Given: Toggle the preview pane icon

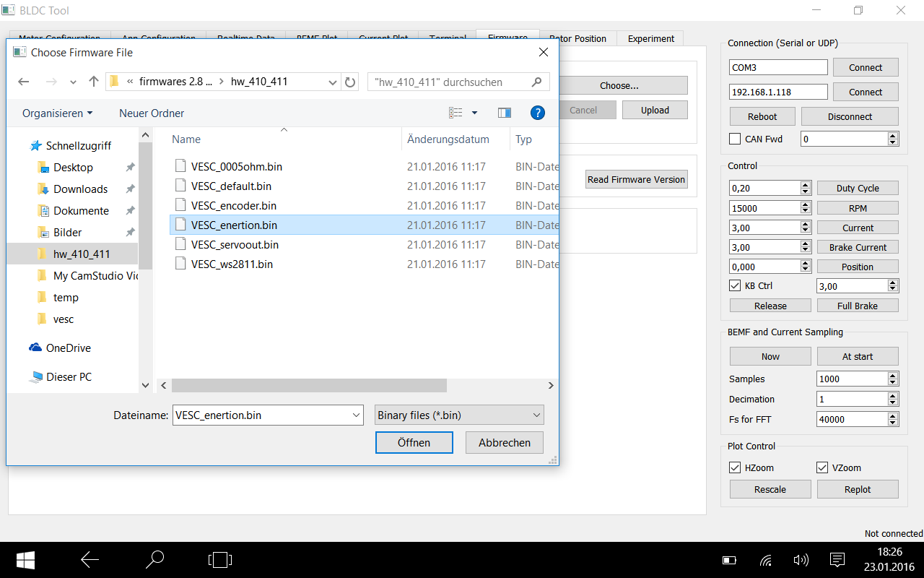Looking at the screenshot, I should tap(505, 113).
